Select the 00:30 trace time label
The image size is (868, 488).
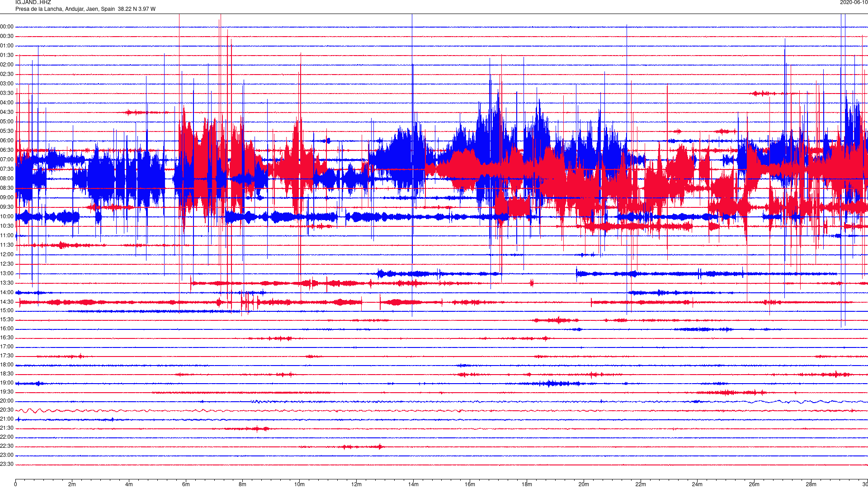click(x=7, y=37)
